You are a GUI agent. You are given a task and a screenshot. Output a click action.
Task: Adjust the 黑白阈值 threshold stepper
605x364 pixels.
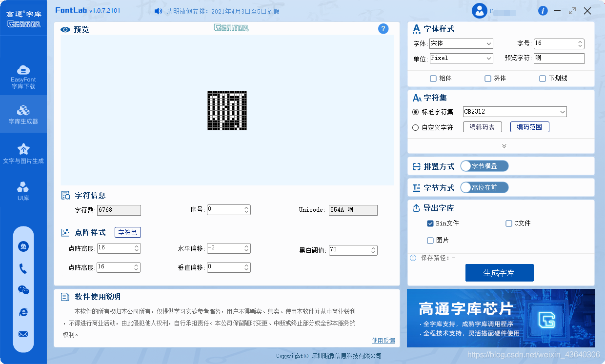pyautogui.click(x=373, y=250)
